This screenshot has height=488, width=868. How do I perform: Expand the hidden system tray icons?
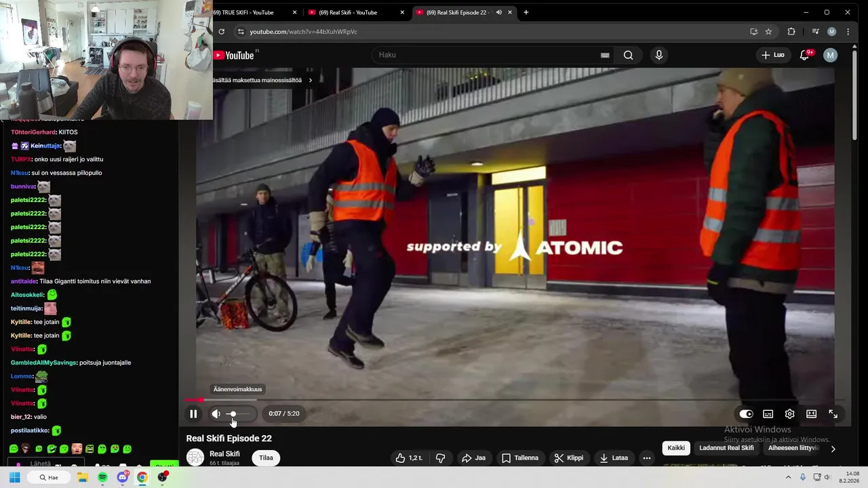tap(788, 477)
